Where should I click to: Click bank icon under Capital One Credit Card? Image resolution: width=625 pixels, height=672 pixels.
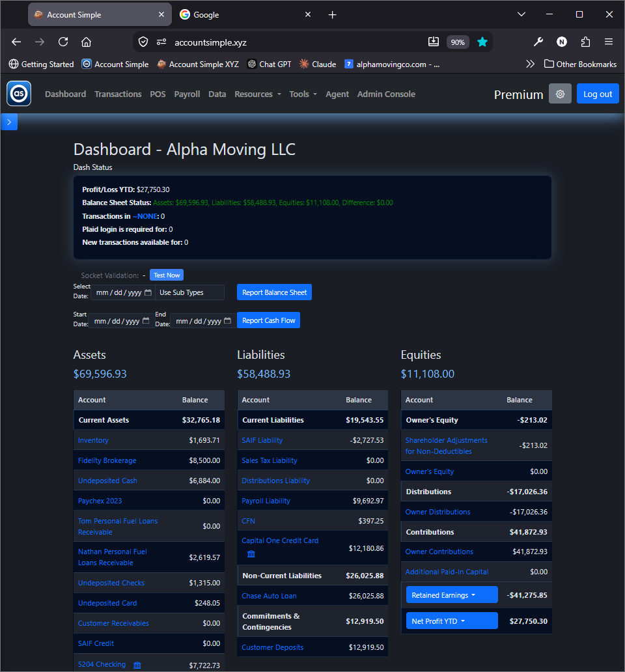click(251, 554)
